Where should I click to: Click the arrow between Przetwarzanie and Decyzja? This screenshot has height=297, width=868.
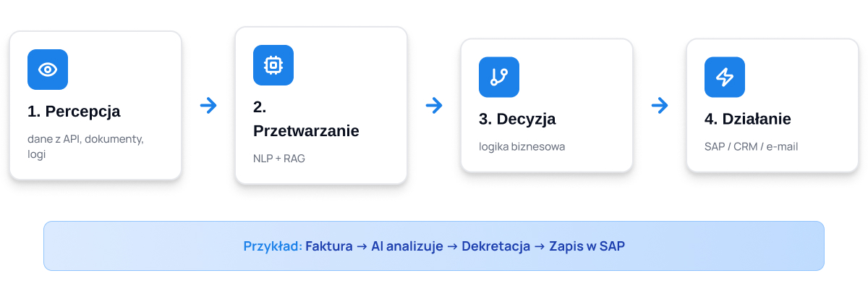coord(434,106)
